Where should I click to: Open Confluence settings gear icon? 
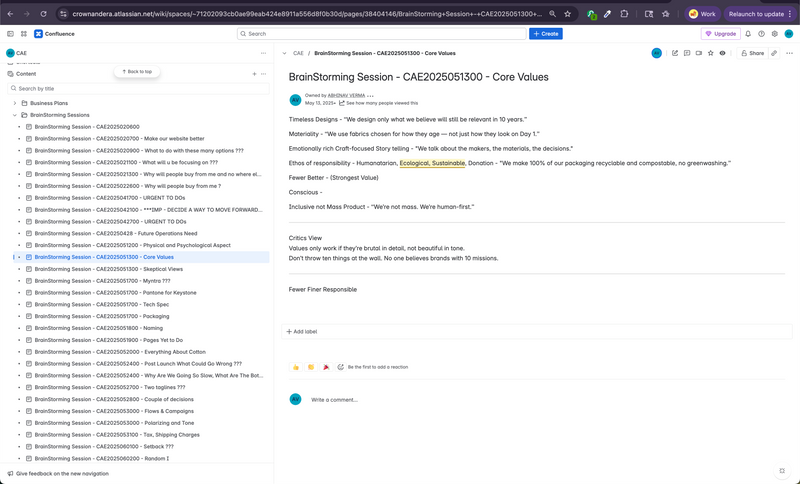[x=775, y=34]
